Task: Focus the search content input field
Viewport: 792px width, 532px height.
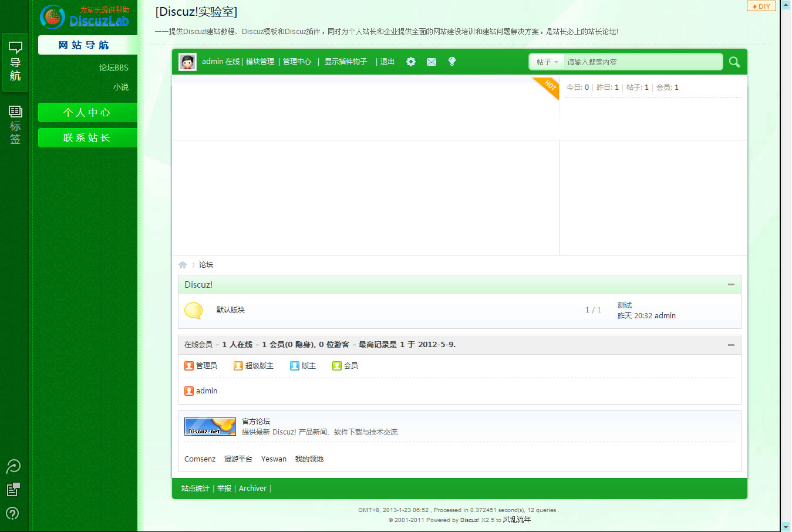Action: (643, 62)
